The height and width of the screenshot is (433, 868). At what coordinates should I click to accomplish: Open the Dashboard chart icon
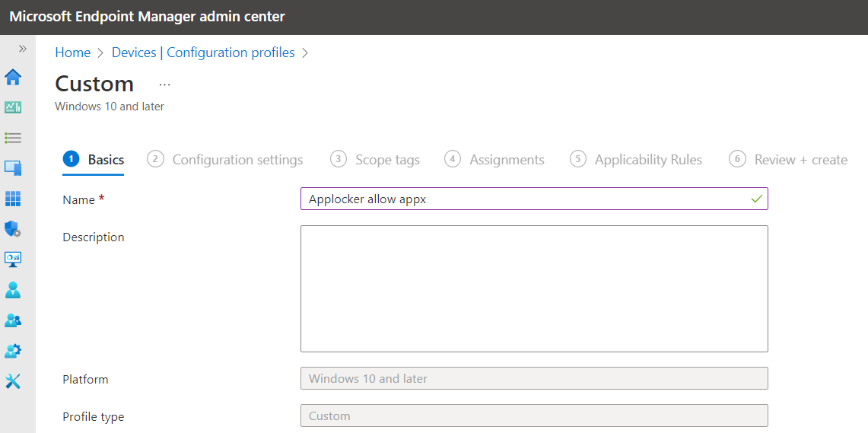pos(13,107)
